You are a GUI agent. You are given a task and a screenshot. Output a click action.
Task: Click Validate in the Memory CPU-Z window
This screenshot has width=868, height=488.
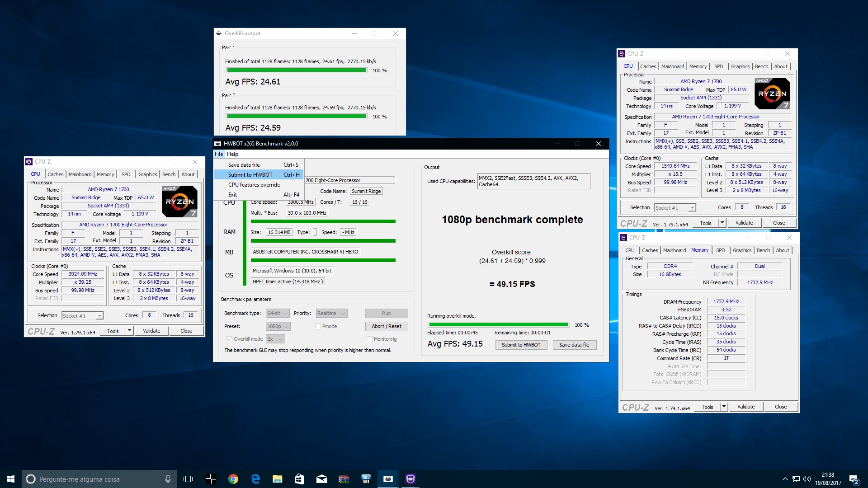(x=746, y=407)
